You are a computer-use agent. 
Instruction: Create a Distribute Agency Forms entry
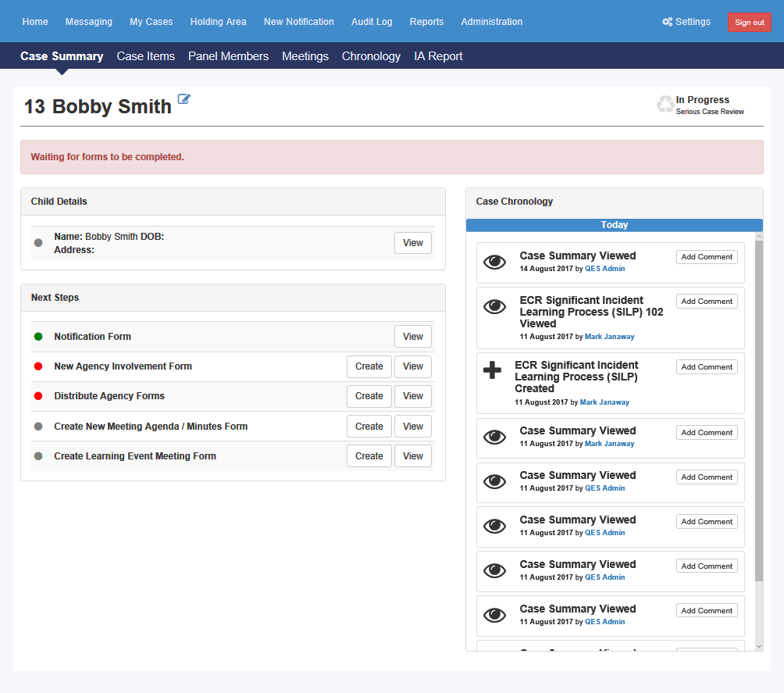point(369,396)
